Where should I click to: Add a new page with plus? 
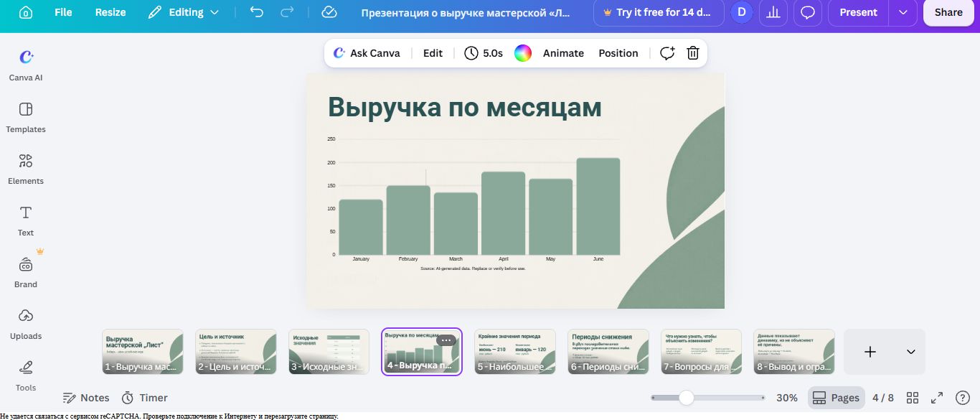[870, 352]
